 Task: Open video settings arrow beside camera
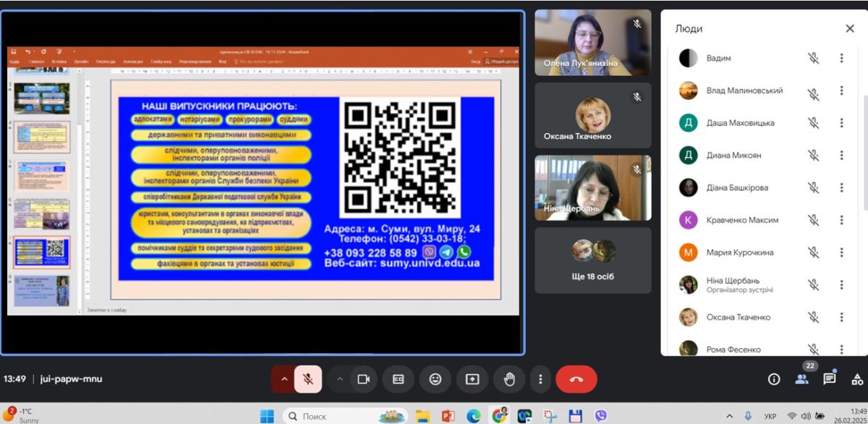[340, 379]
